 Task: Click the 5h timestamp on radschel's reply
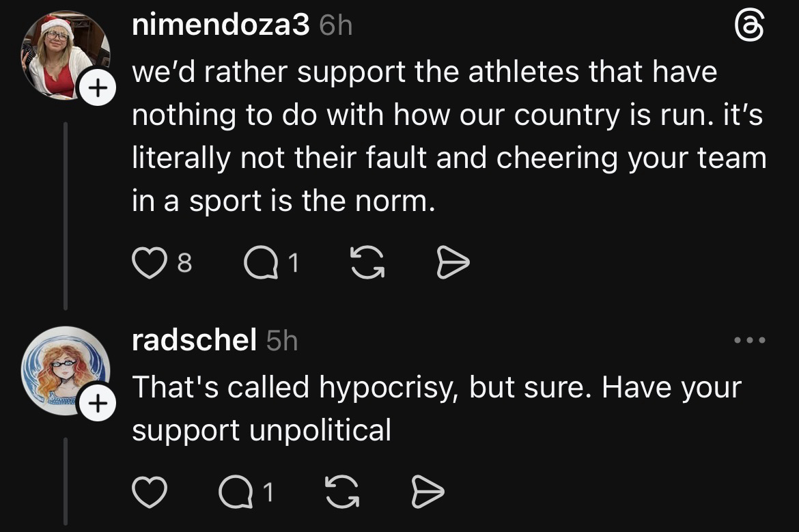pos(282,339)
